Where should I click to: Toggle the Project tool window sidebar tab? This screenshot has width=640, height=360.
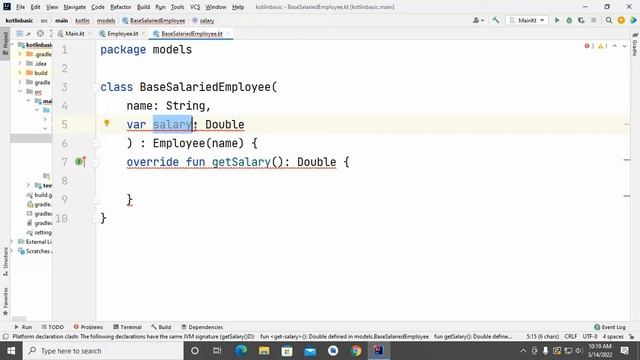(5, 44)
